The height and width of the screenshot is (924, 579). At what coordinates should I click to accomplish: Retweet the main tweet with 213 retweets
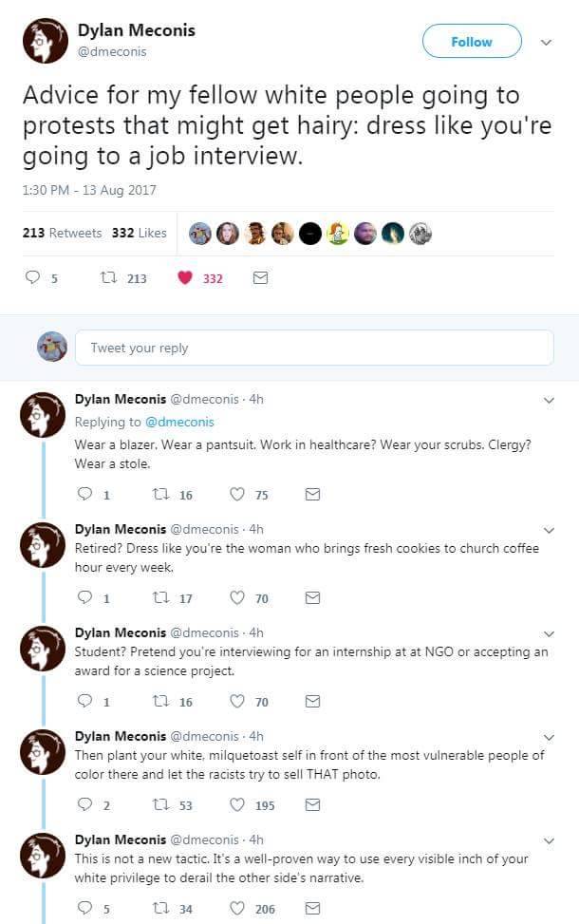pos(108,279)
